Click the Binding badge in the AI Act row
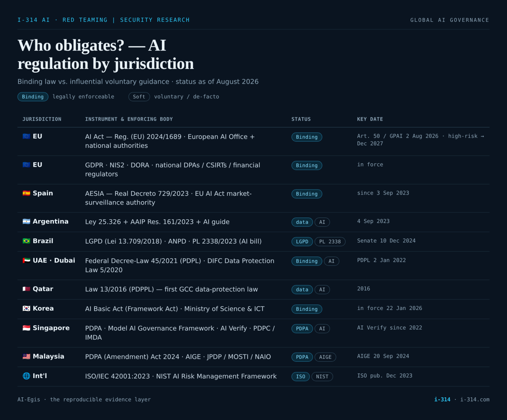Image resolution: width=507 pixels, height=420 pixels. coord(307,137)
